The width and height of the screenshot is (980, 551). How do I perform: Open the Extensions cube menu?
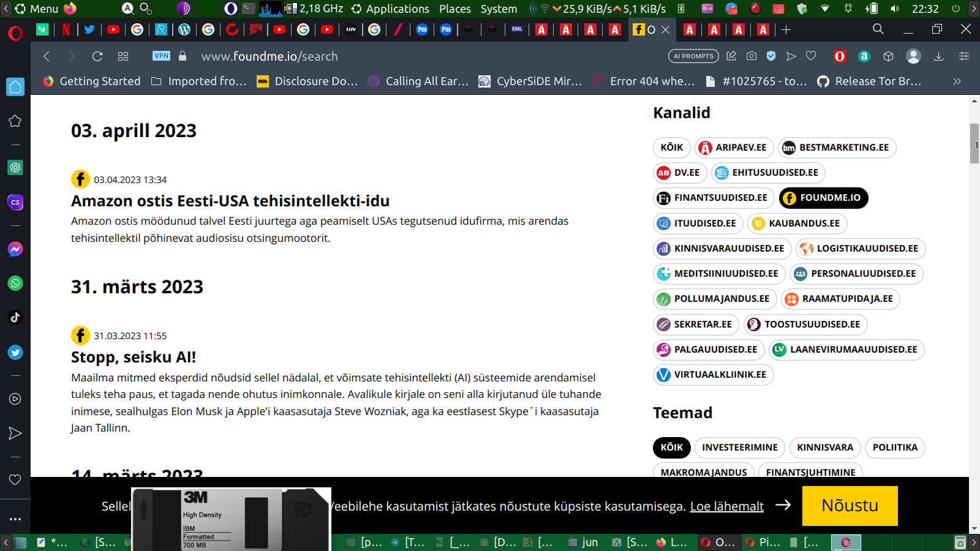889,56
